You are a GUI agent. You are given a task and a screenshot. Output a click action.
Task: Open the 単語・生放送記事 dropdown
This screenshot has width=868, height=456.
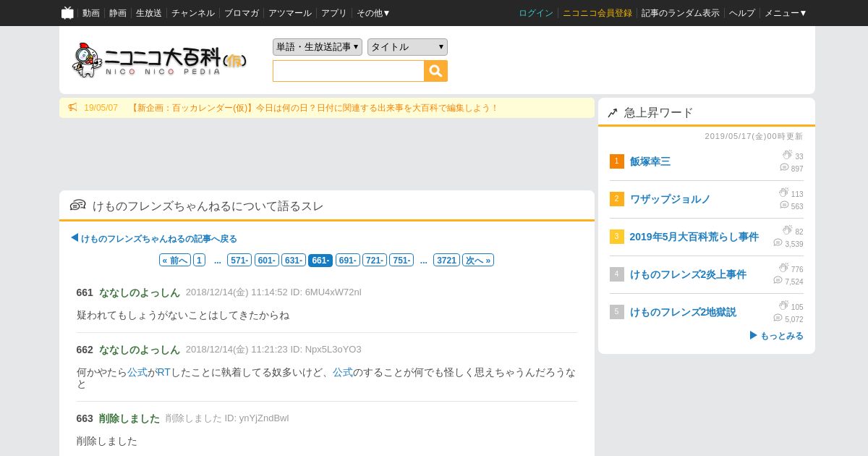click(318, 47)
